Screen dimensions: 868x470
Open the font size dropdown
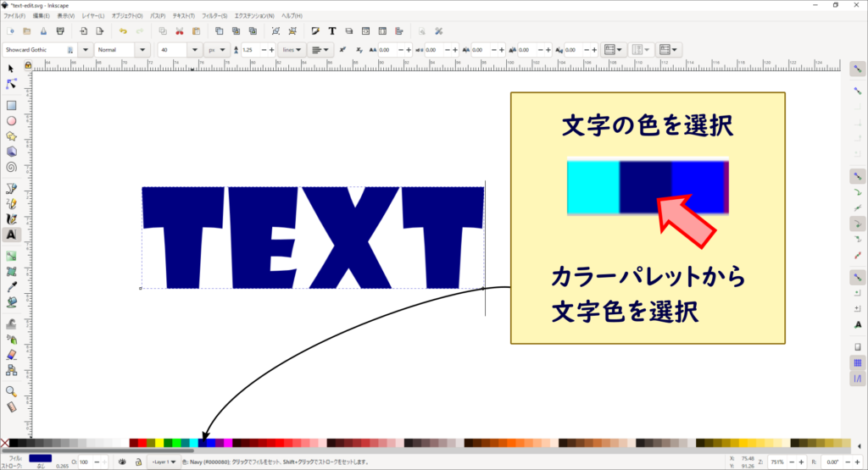194,50
